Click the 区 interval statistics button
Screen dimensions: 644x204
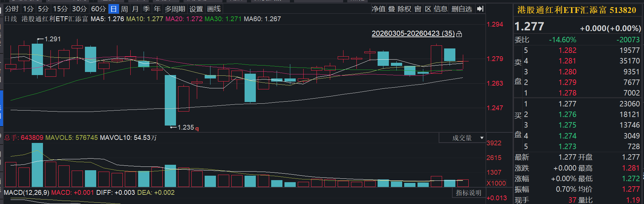click(428, 9)
